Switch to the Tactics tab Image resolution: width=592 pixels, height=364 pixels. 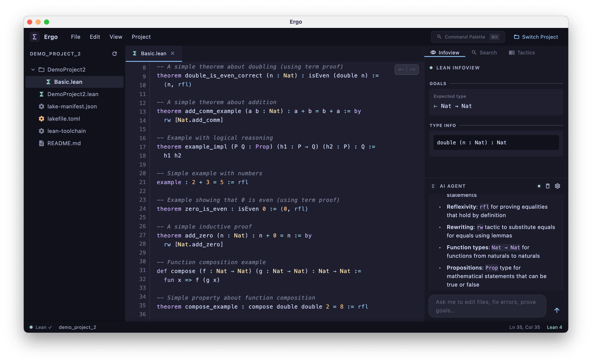pos(522,52)
